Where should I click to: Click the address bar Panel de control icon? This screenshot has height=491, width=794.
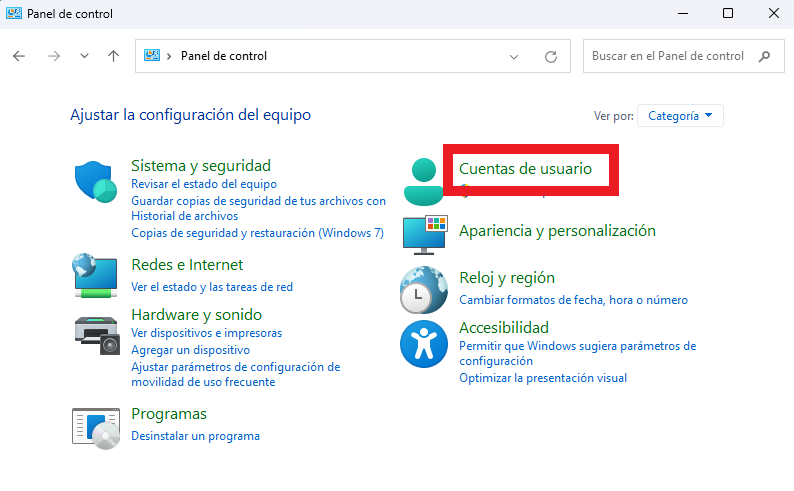[152, 55]
